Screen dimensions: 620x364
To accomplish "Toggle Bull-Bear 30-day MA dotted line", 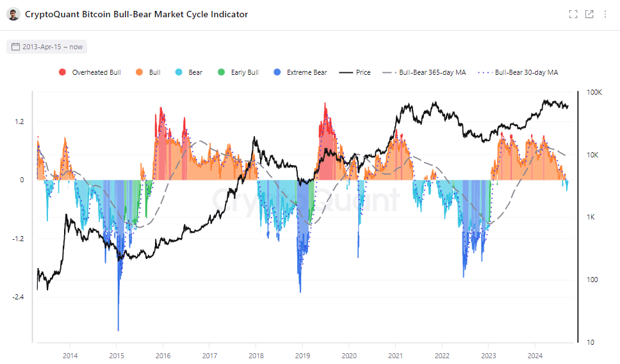I will 518,72.
